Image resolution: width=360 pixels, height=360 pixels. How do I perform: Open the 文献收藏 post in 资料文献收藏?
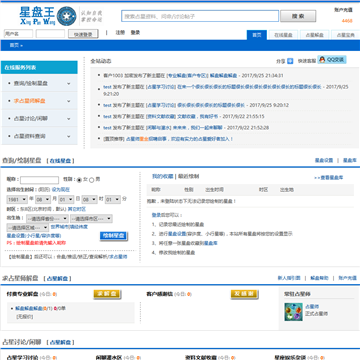(197, 116)
